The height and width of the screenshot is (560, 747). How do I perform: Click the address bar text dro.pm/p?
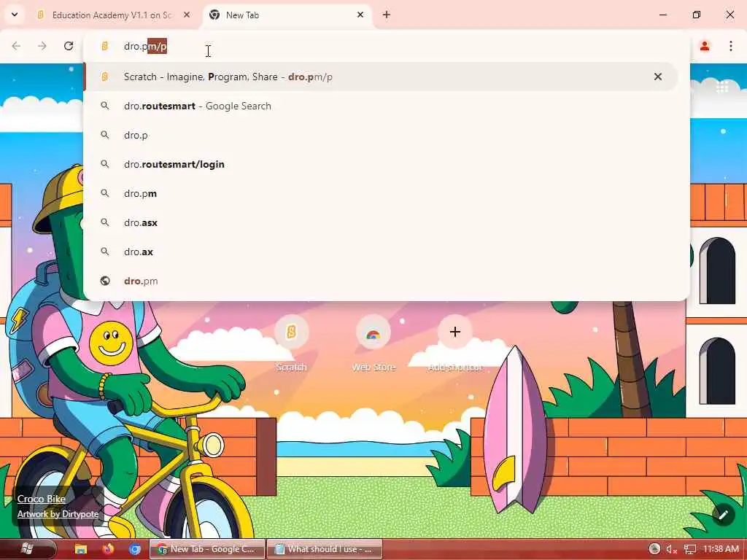[145, 46]
